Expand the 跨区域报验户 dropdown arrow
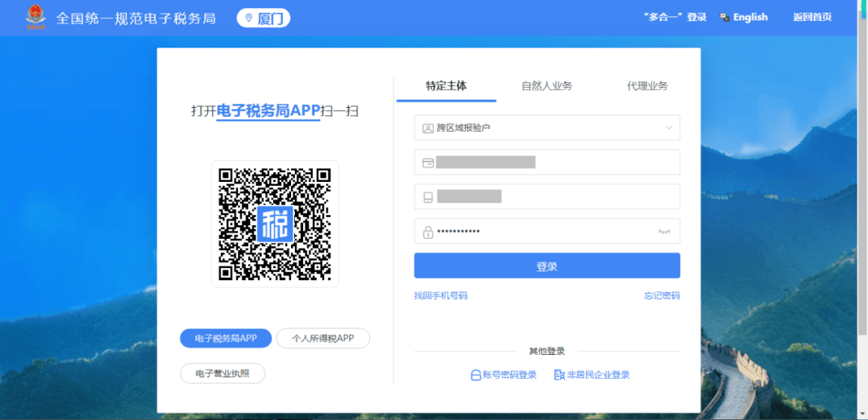 [x=669, y=128]
